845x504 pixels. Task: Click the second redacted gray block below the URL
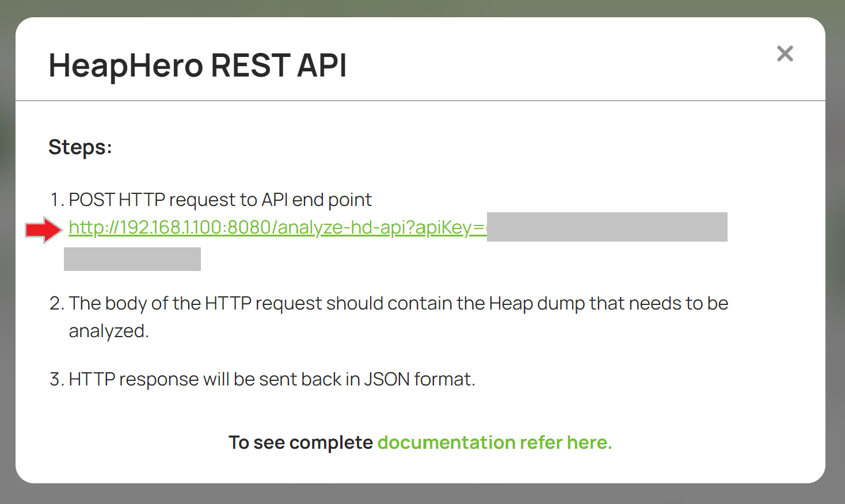point(132,259)
